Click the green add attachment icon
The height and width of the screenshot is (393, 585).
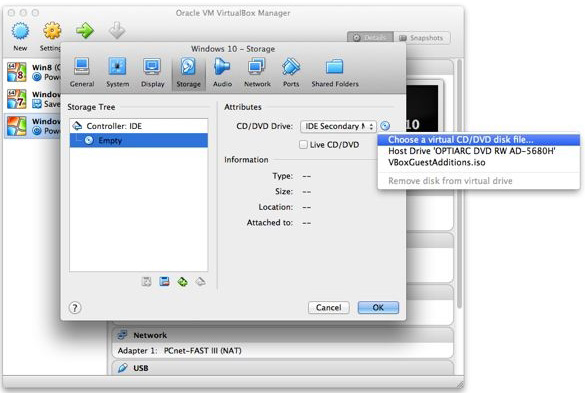(x=182, y=282)
